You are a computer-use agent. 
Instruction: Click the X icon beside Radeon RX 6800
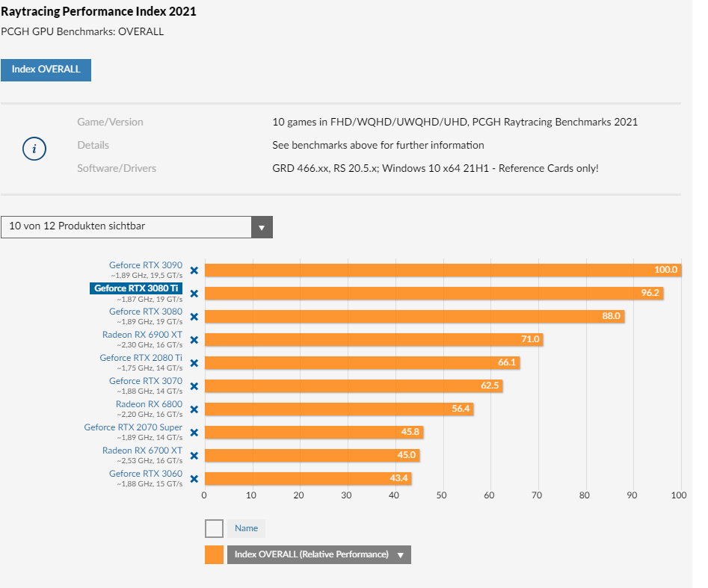(x=194, y=409)
